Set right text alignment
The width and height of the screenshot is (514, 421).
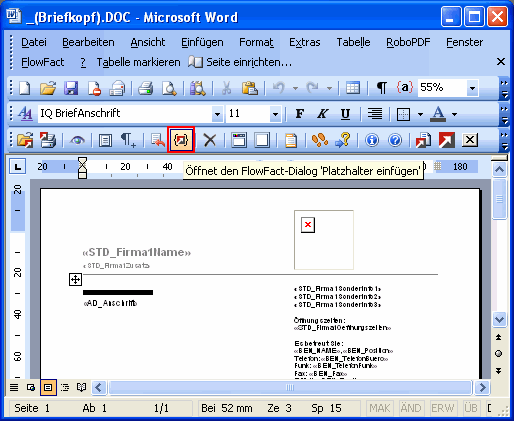(375, 114)
